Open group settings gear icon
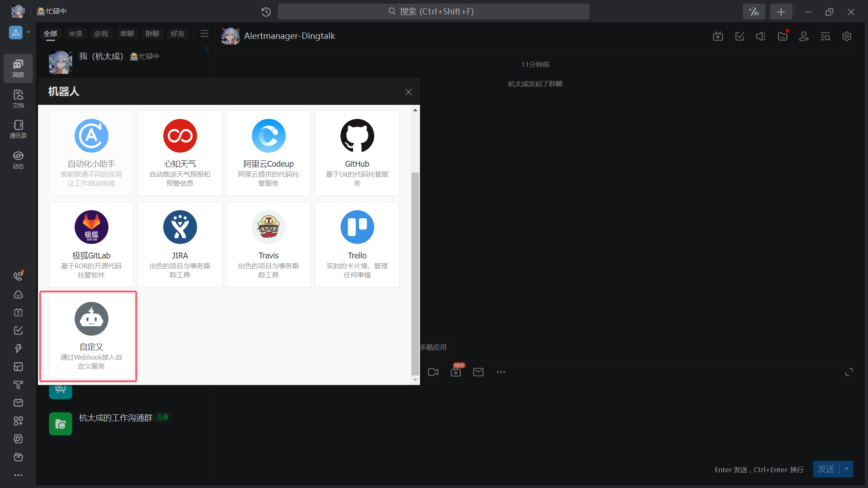This screenshot has height=488, width=868. tap(847, 36)
